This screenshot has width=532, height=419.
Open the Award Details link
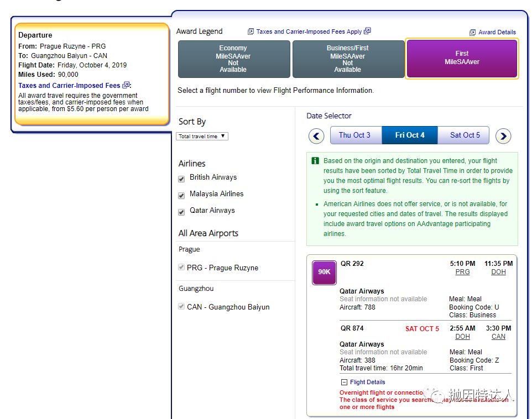coord(497,32)
